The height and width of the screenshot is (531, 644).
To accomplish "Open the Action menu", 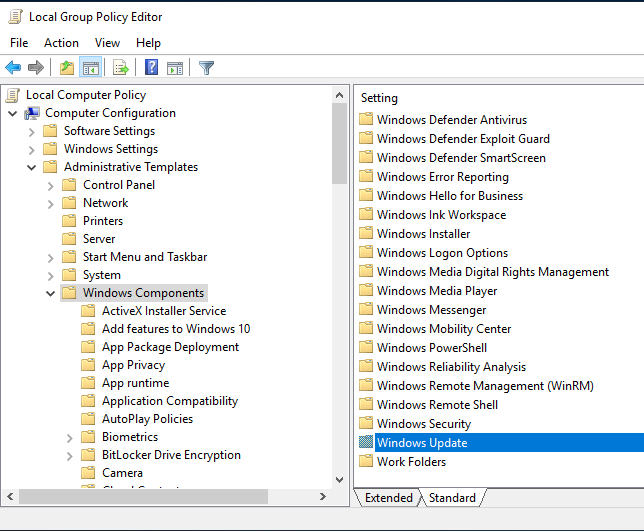I will pos(61,43).
